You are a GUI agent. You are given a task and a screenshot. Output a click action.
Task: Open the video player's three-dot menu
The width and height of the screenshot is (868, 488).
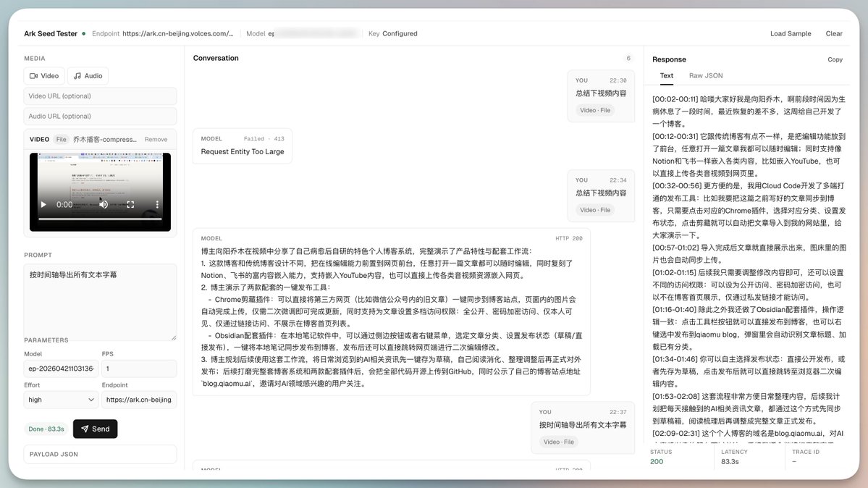click(x=158, y=203)
